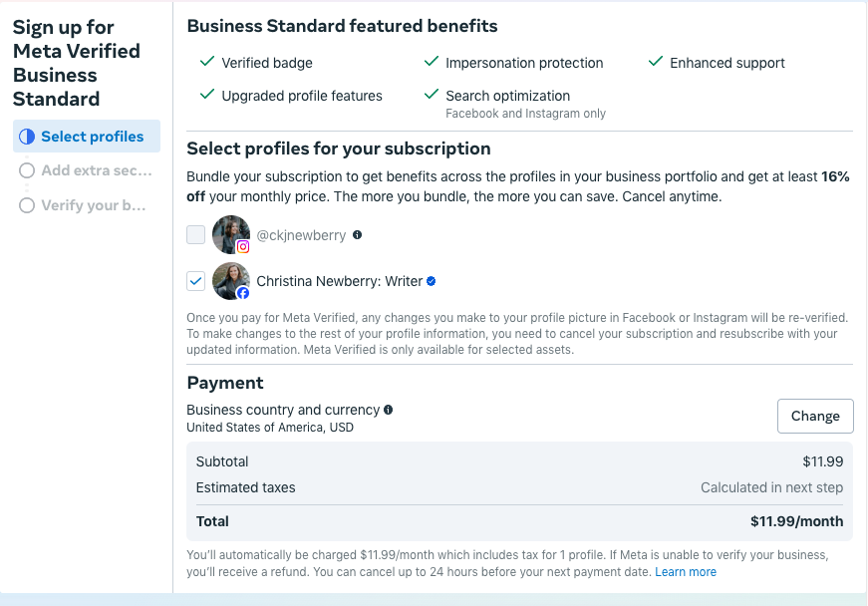868x606 pixels.
Task: Click Christina Newberry's profile picture
Action: coord(231,280)
